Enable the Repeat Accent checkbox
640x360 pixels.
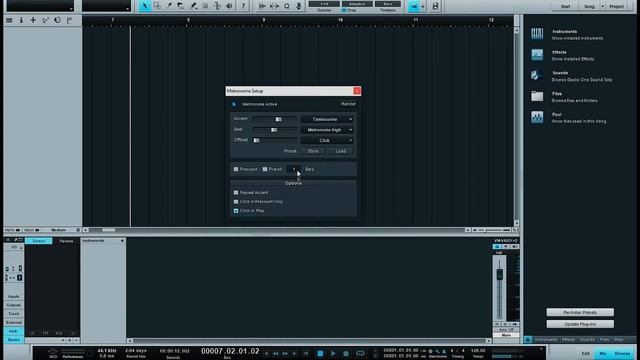[x=236, y=192]
